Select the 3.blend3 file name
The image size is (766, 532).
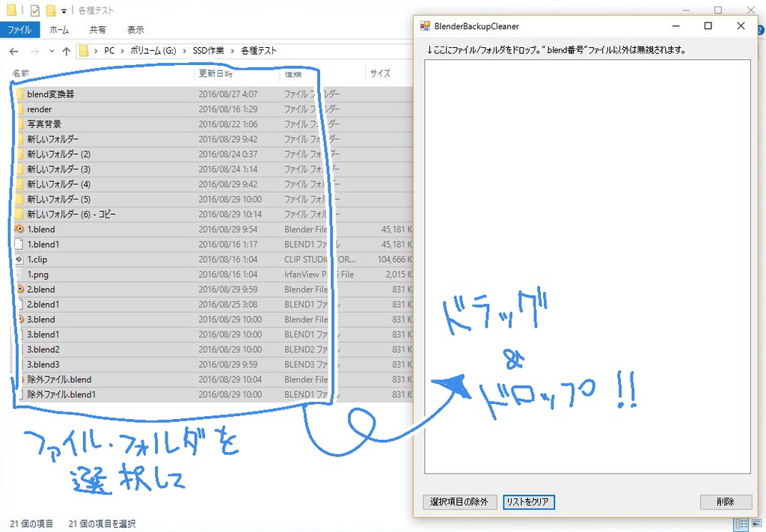coord(43,364)
